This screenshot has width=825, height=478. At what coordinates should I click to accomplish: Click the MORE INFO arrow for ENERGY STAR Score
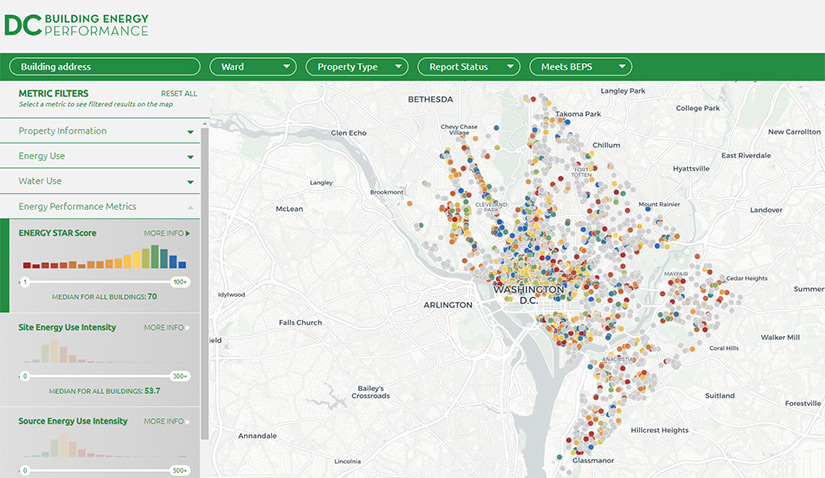[166, 233]
